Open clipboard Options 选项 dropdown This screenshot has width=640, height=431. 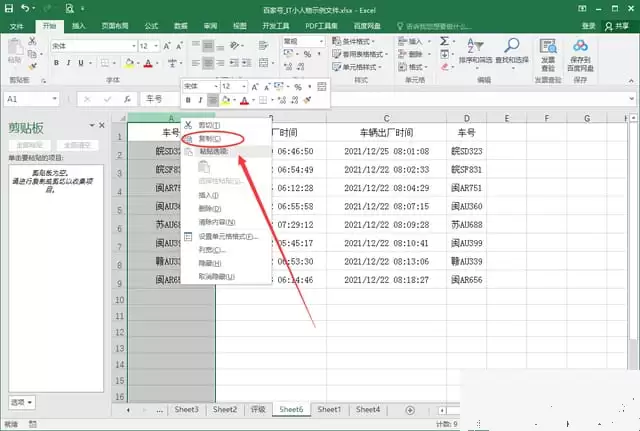coord(22,402)
